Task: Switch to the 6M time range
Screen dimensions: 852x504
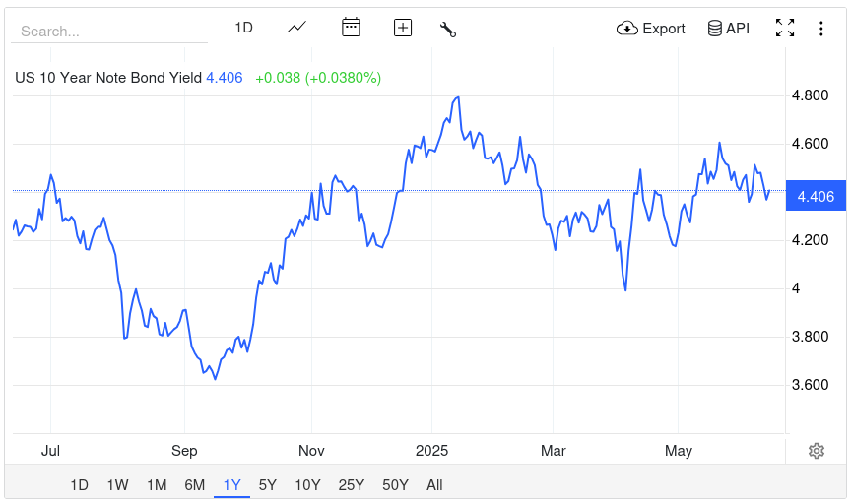Action: [194, 484]
